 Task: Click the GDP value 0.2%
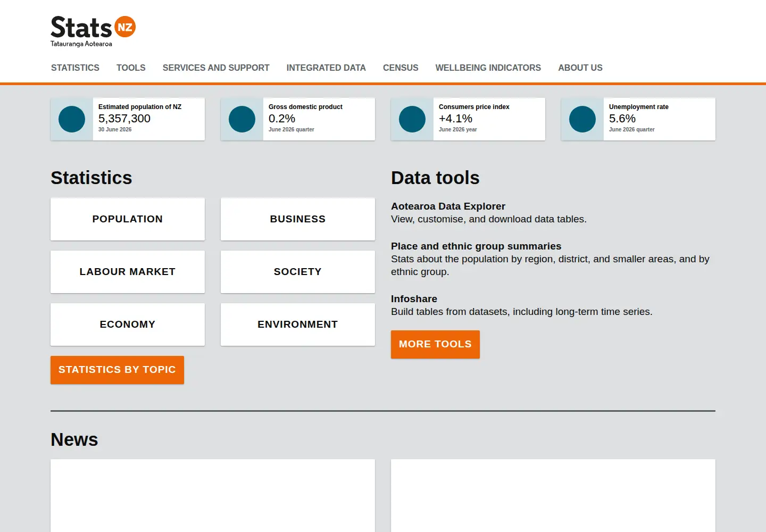pos(282,119)
